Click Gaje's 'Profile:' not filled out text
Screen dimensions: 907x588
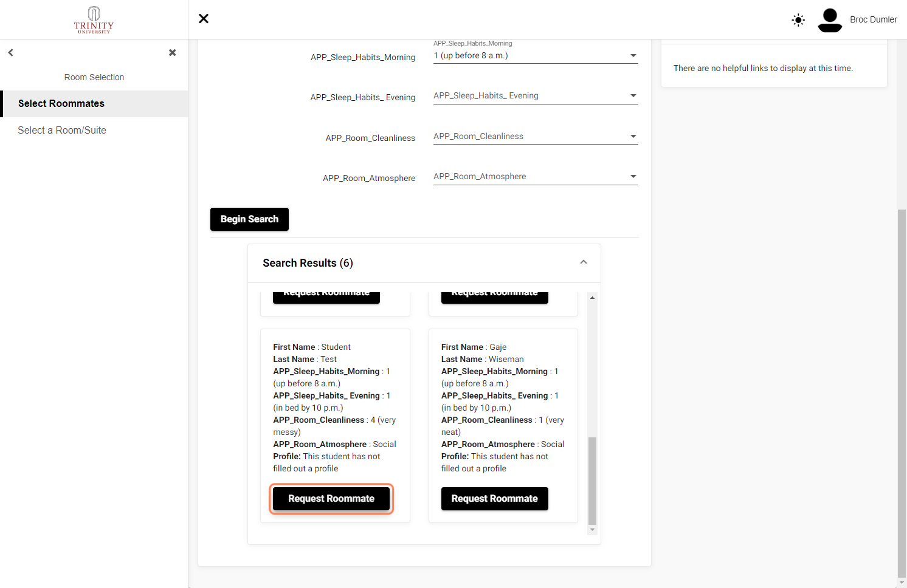pyautogui.click(x=495, y=462)
